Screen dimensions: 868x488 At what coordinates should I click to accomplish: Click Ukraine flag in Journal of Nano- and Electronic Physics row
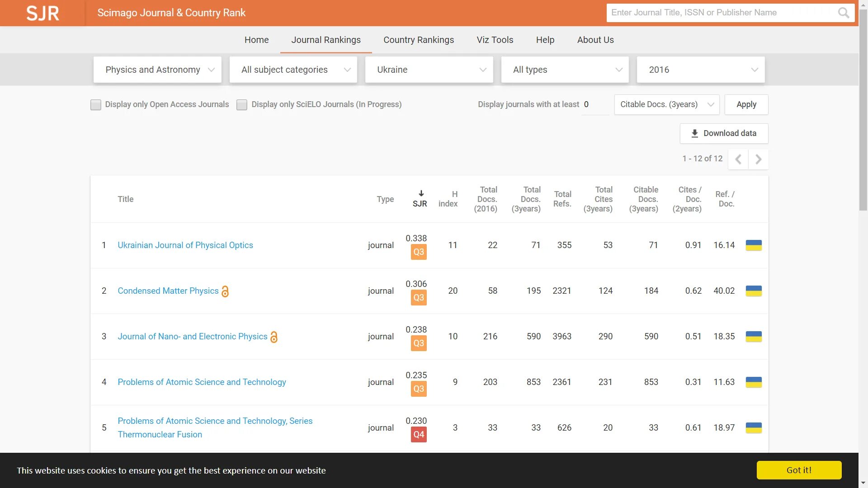point(754,337)
